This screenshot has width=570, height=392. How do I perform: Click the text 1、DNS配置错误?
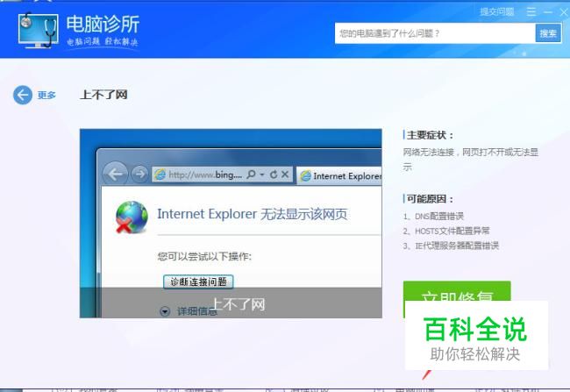pyautogui.click(x=433, y=217)
